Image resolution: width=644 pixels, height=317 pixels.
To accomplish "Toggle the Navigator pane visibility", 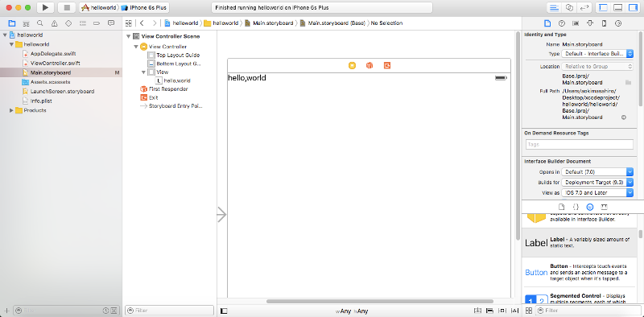I will tap(604, 7).
